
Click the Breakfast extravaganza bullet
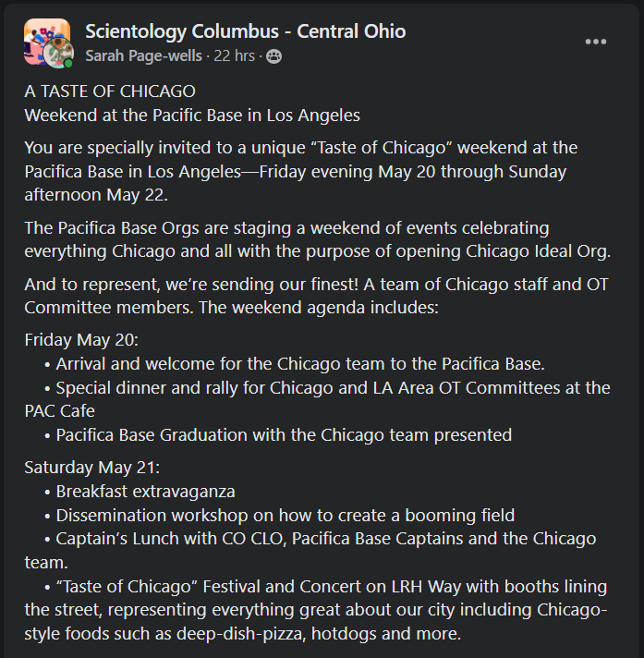(x=140, y=492)
